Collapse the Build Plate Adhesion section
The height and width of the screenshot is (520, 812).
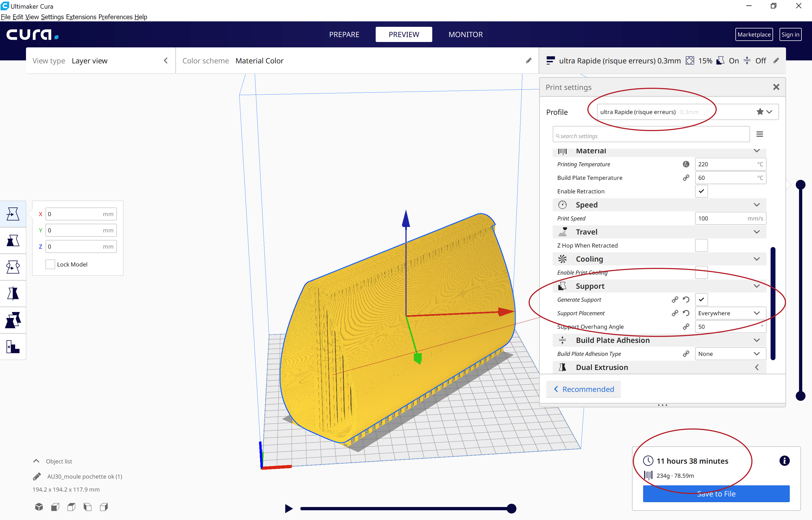coord(659,340)
